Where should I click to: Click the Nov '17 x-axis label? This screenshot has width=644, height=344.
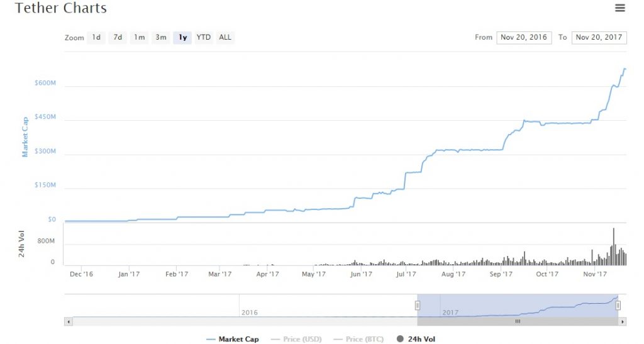(595, 274)
